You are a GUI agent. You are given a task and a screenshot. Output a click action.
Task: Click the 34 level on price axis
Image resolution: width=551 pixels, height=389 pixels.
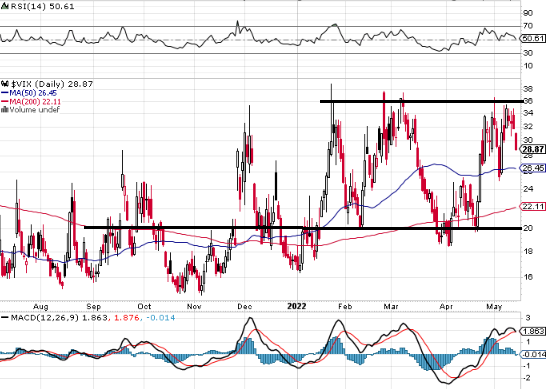coord(528,113)
